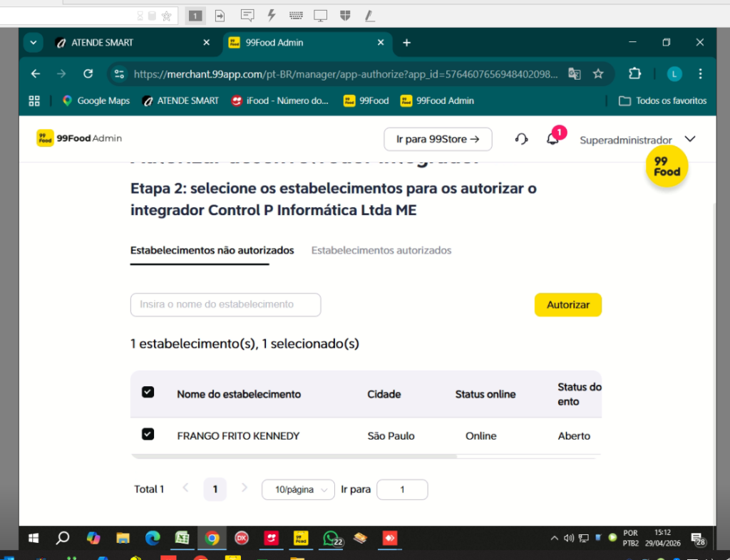Select page 1 in pagination
The width and height of the screenshot is (730, 560).
coord(215,489)
